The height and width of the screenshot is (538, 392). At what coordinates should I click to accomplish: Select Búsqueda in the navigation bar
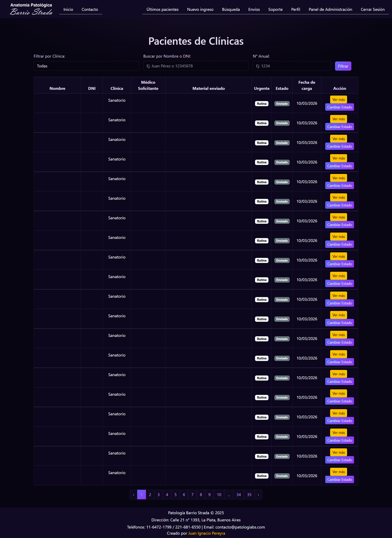coord(231,9)
